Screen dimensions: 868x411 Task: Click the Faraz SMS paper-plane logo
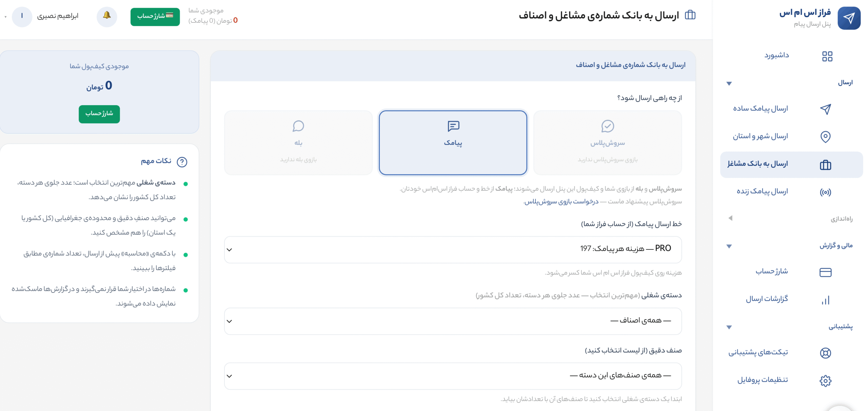pos(848,18)
